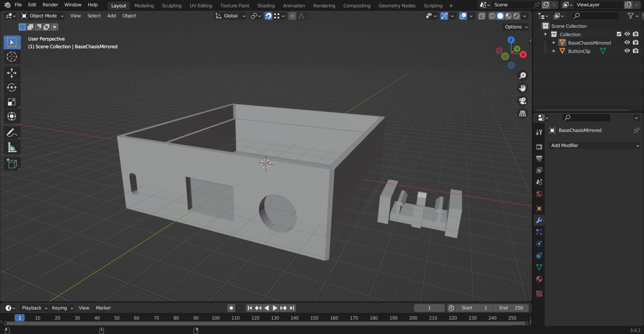The height and width of the screenshot is (334, 644).
Task: Select the Annotate tool
Action: point(12,133)
